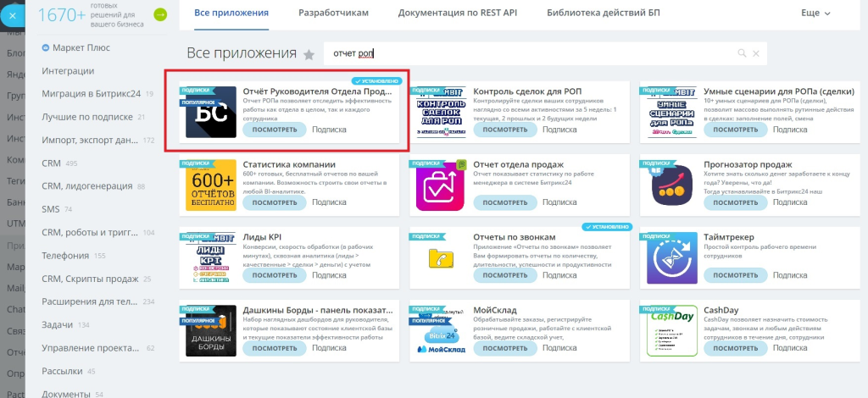Open the 'Расширения для тел...' category
The height and width of the screenshot is (398, 868).
click(x=90, y=301)
